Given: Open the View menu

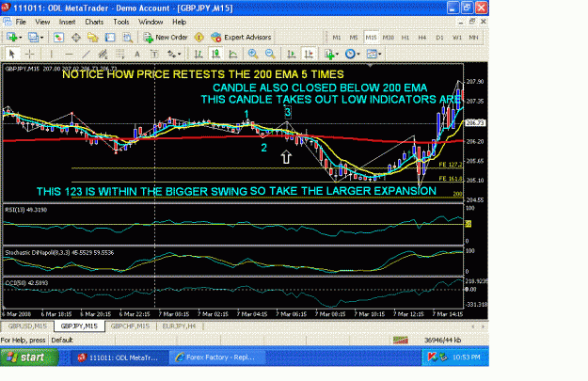Looking at the screenshot, I should click(42, 22).
